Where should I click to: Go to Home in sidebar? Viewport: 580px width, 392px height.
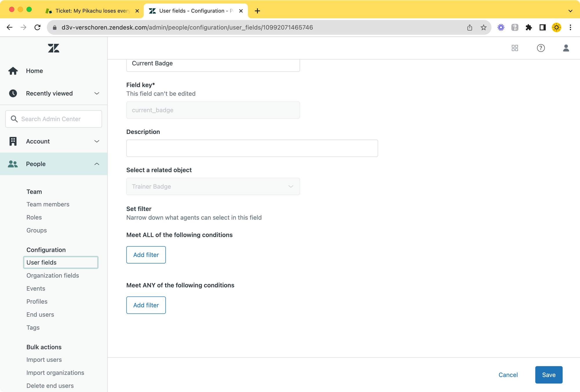34,71
